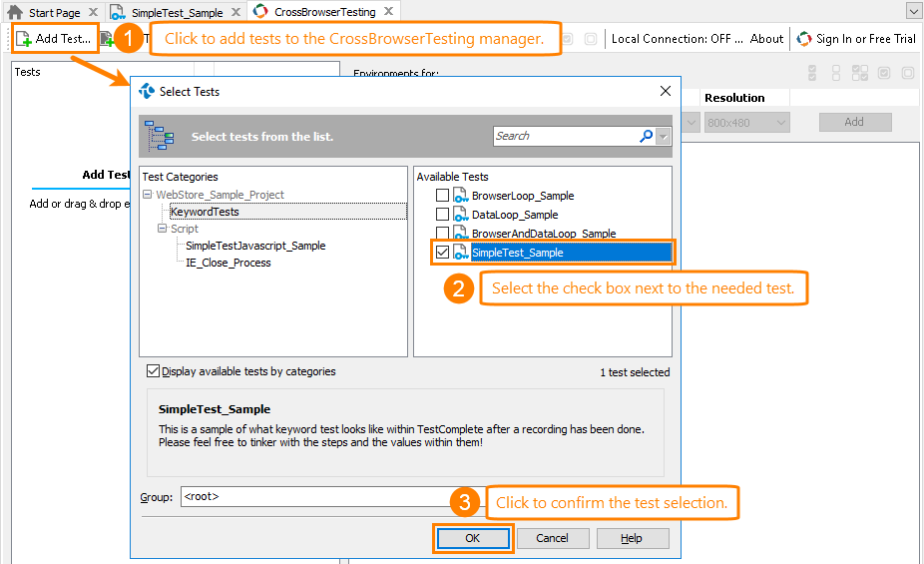924x564 pixels.
Task: Close the SimpleTest_Sample tab
Action: [x=235, y=12]
